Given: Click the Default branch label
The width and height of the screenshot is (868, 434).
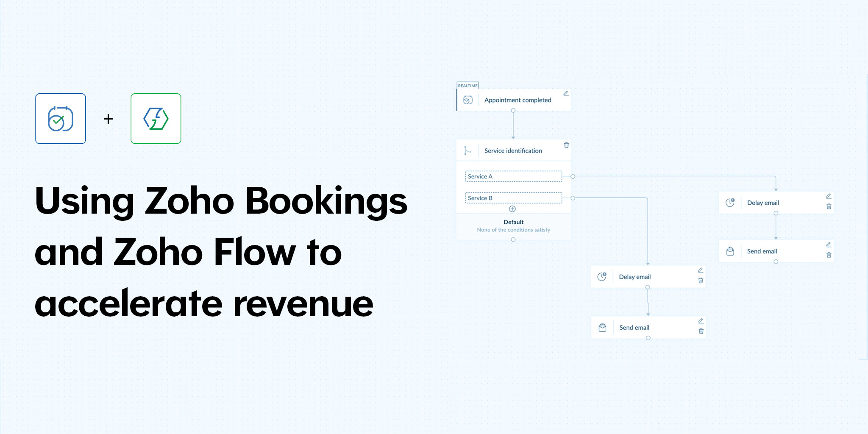Looking at the screenshot, I should click(x=513, y=222).
